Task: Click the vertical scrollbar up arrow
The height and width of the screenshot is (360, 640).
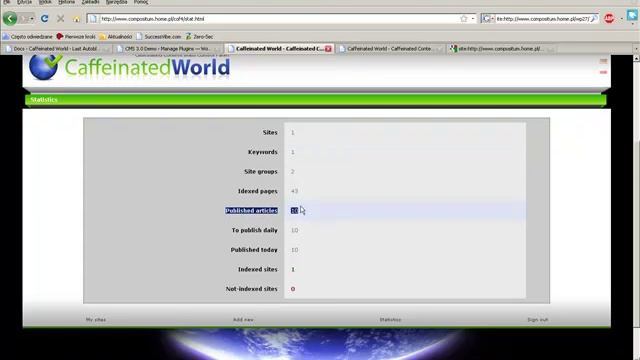Action: coord(636,59)
